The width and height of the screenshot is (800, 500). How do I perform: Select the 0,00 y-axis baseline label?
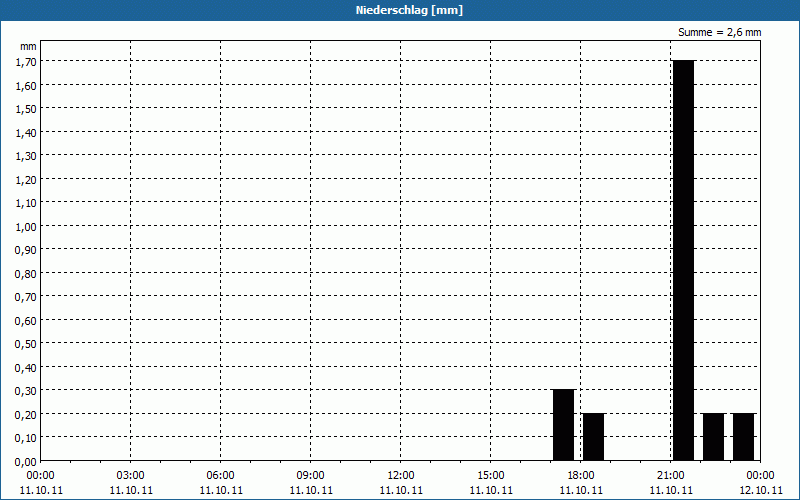click(x=26, y=461)
